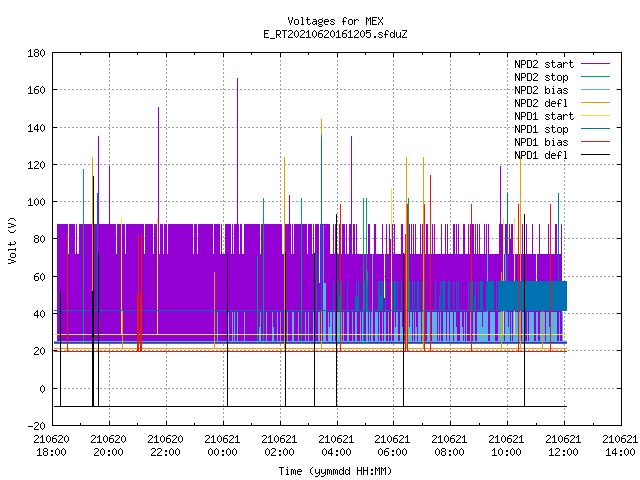Click the tallest purple spike near 166 volts
This screenshot has width=640, height=480.
[238, 151]
